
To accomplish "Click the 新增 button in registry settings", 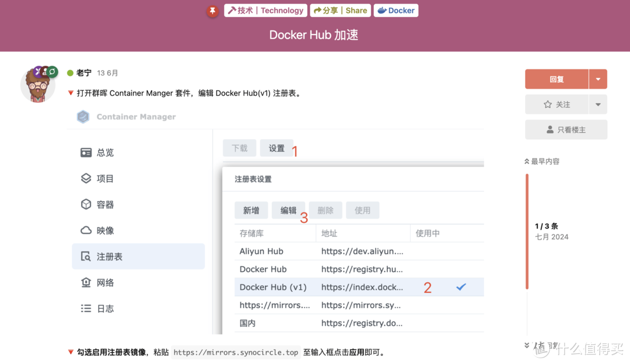I will point(251,210).
